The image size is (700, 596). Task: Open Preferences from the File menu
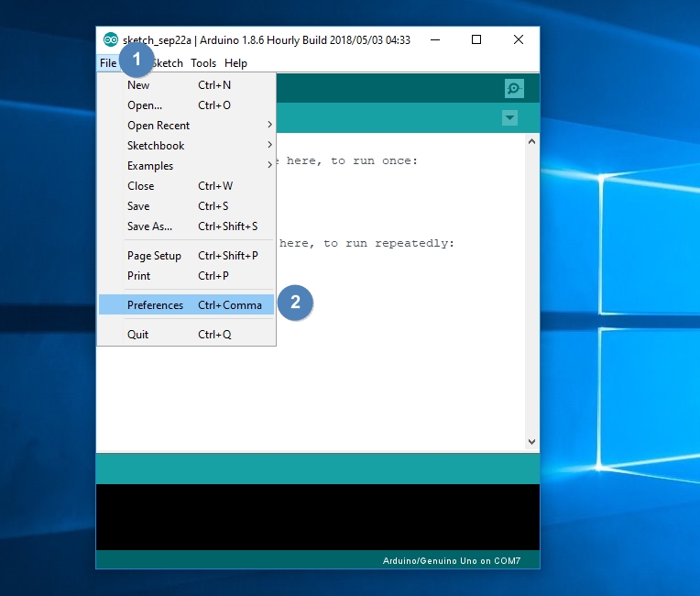186,304
